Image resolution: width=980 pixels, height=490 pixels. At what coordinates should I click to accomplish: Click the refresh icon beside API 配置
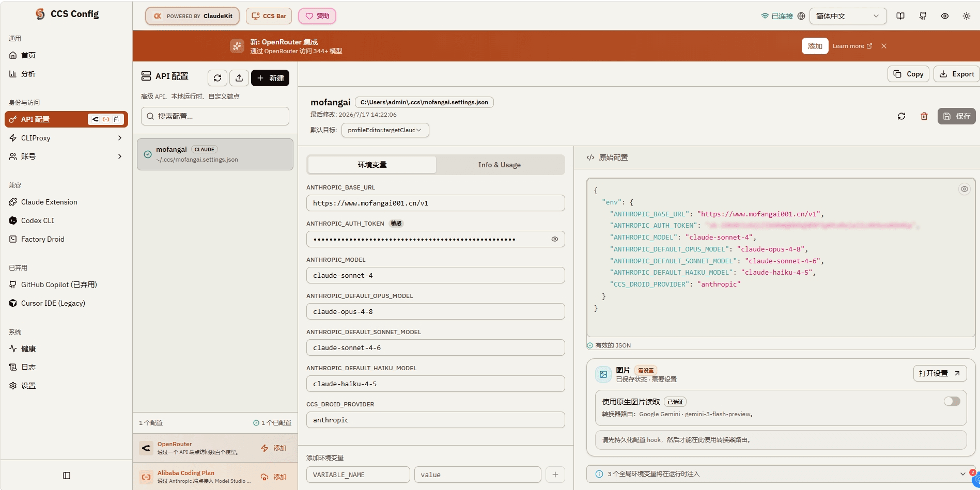click(217, 78)
